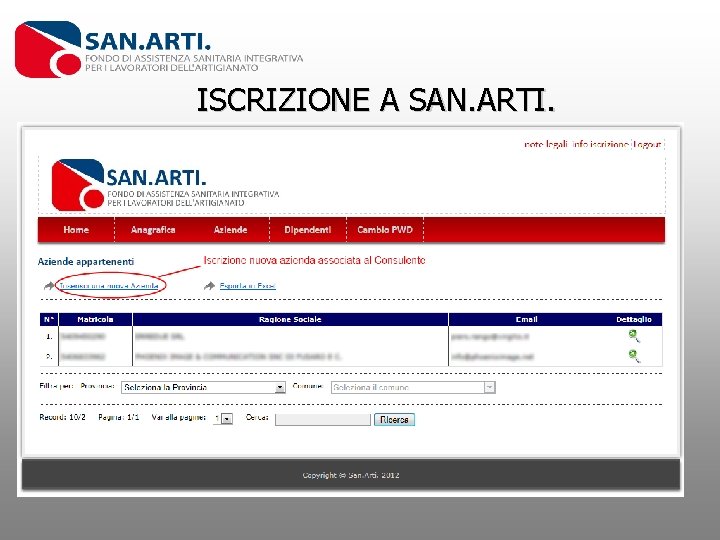The height and width of the screenshot is (540, 720).
Task: Click the insert new Azienda link
Action: (109, 286)
